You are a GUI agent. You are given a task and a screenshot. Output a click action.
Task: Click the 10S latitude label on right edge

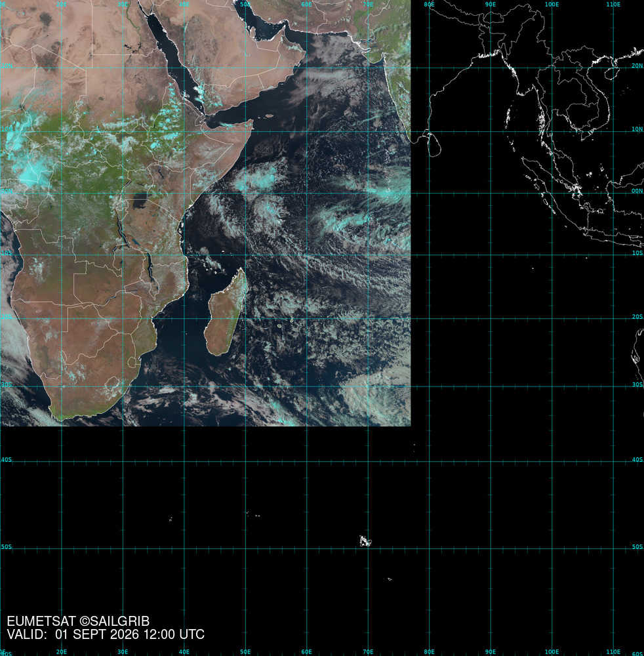[x=637, y=253]
